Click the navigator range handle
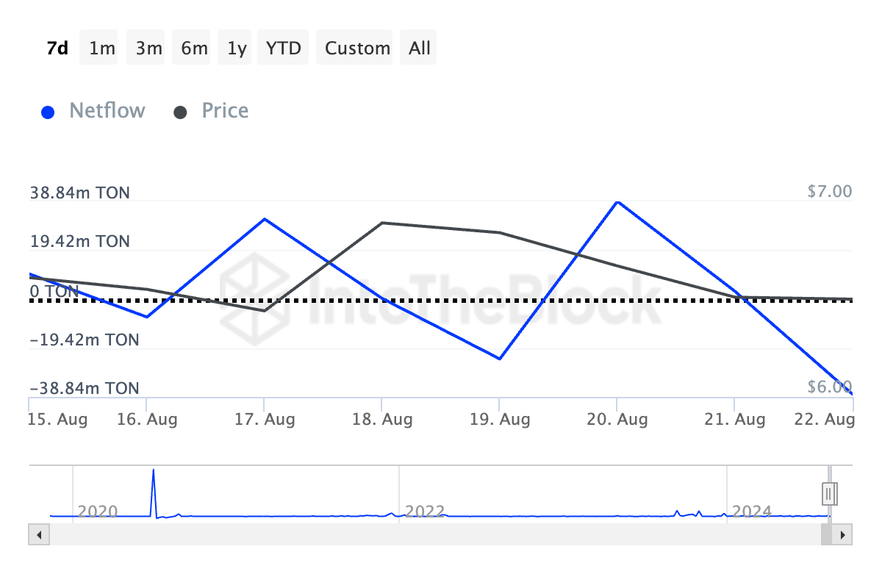The height and width of the screenshot is (588, 882). [x=828, y=492]
